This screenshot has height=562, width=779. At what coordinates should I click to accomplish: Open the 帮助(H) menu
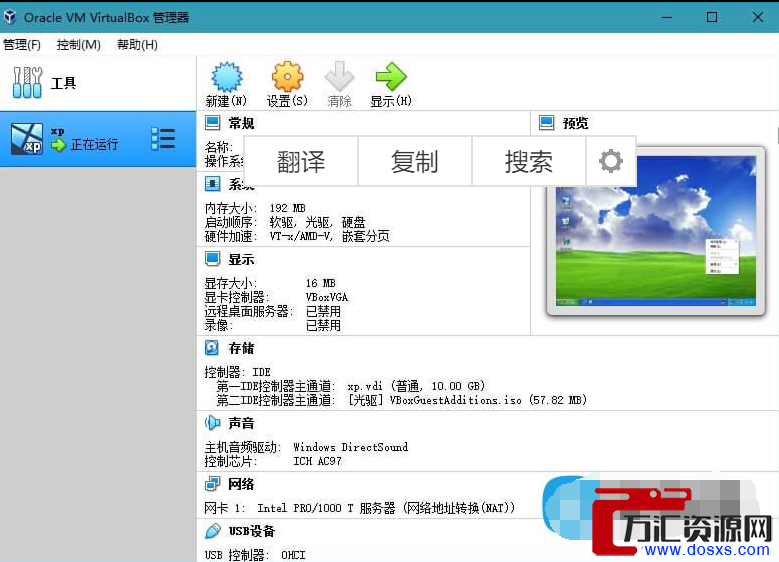(x=137, y=45)
